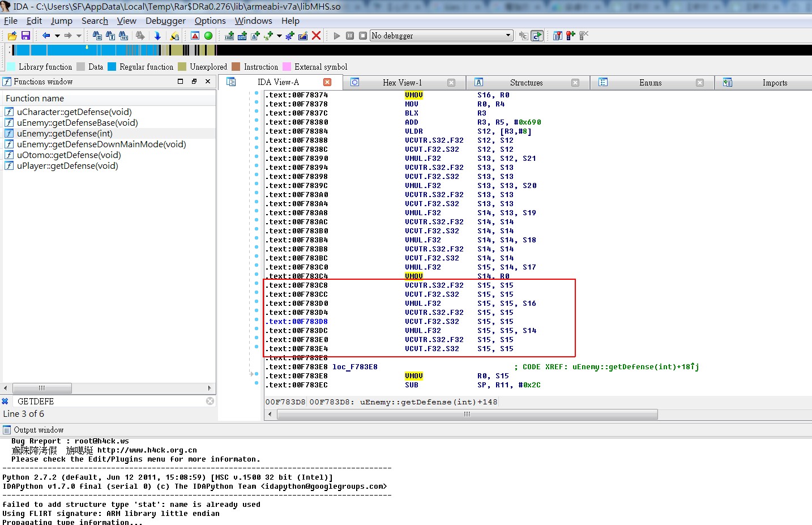The height and width of the screenshot is (525, 812).
Task: Open the back-jump history dropdown arrow
Action: pyautogui.click(x=57, y=36)
